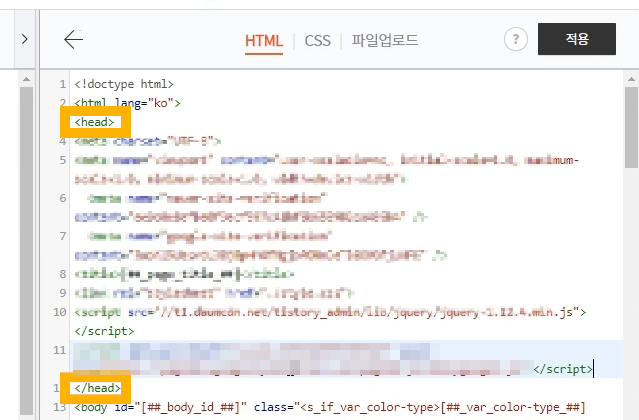Click the <!doctype html> line
Viewport: 639px width, 420px height.
click(124, 84)
